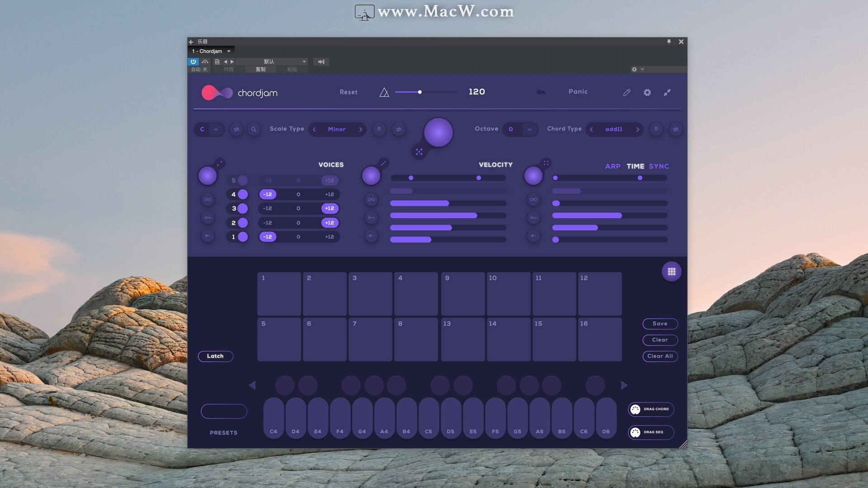Click the Clear button
868x488 pixels.
pos(660,340)
